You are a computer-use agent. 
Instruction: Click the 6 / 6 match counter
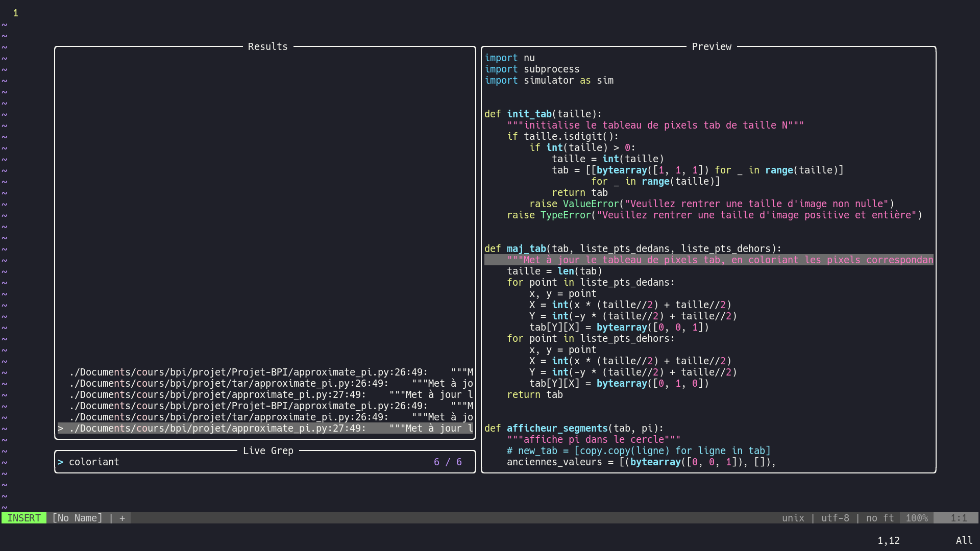[448, 462]
